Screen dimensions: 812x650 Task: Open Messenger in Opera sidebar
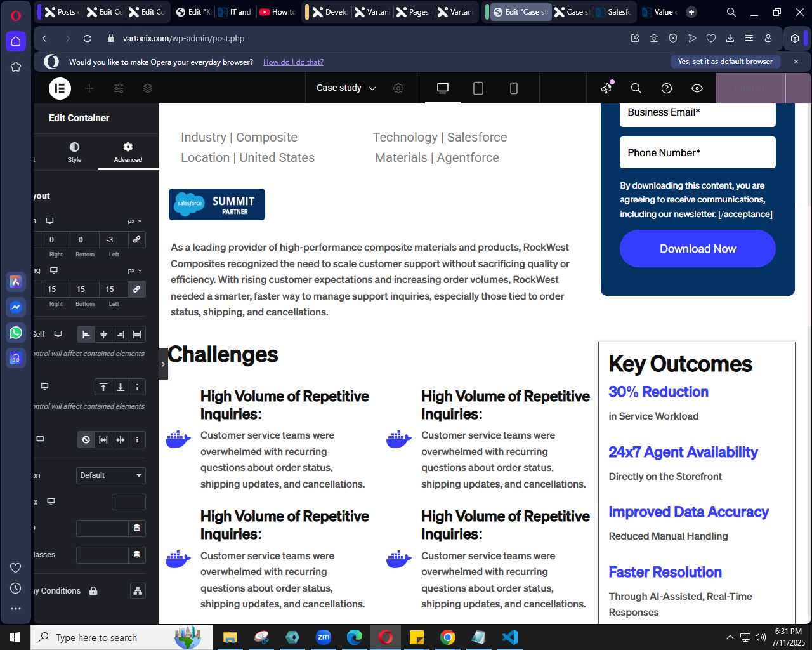[x=16, y=307]
